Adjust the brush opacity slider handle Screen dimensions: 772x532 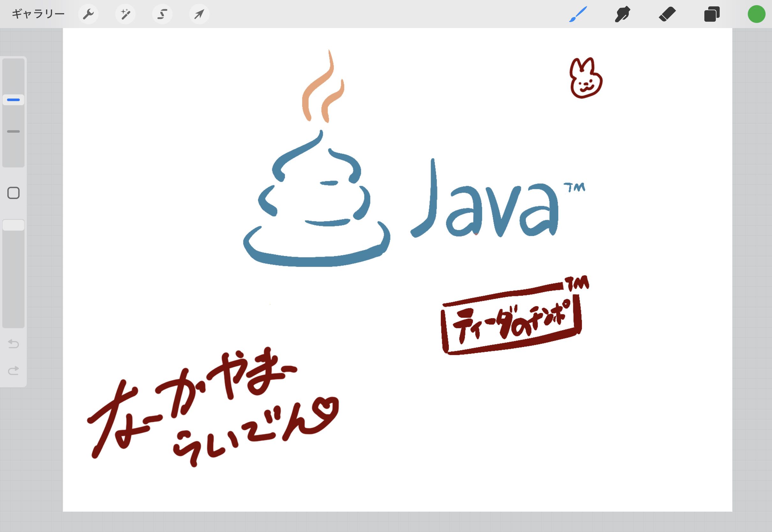[13, 225]
